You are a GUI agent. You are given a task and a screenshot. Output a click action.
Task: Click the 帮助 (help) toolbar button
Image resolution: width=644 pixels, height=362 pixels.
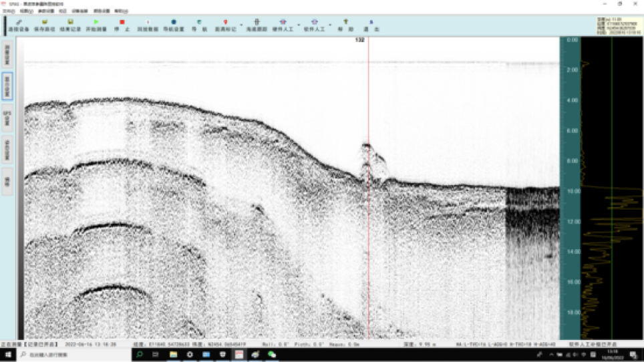coord(346,25)
